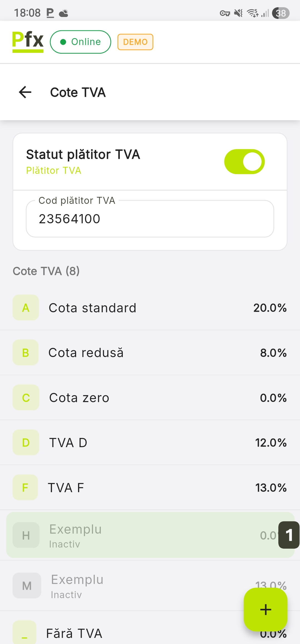Select the Cota zero rate row

pyautogui.click(x=150, y=398)
